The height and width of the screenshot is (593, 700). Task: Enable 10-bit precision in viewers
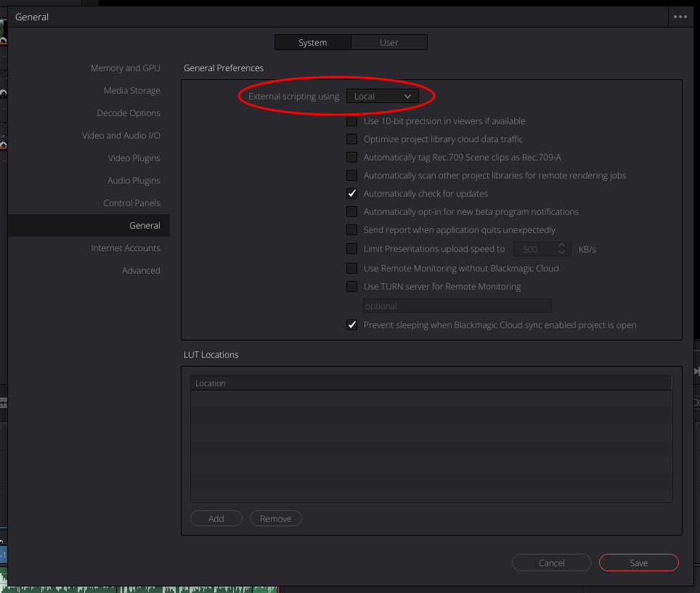tap(351, 121)
